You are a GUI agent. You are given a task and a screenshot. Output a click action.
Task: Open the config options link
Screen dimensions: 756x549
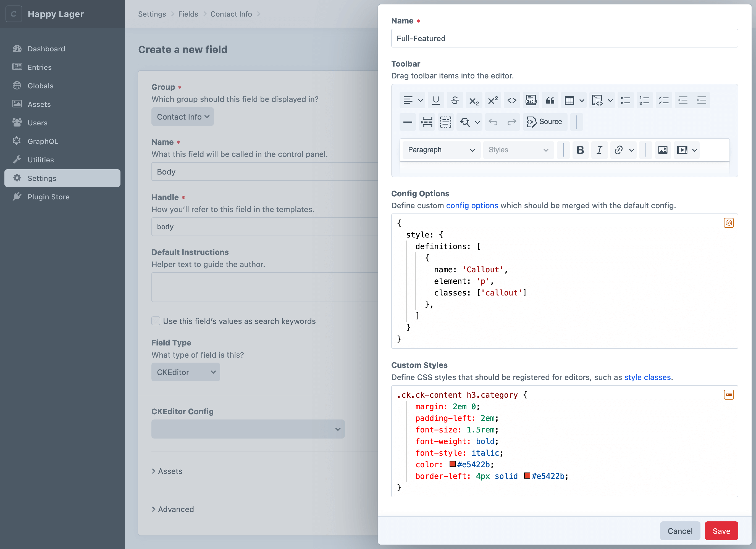472,205
